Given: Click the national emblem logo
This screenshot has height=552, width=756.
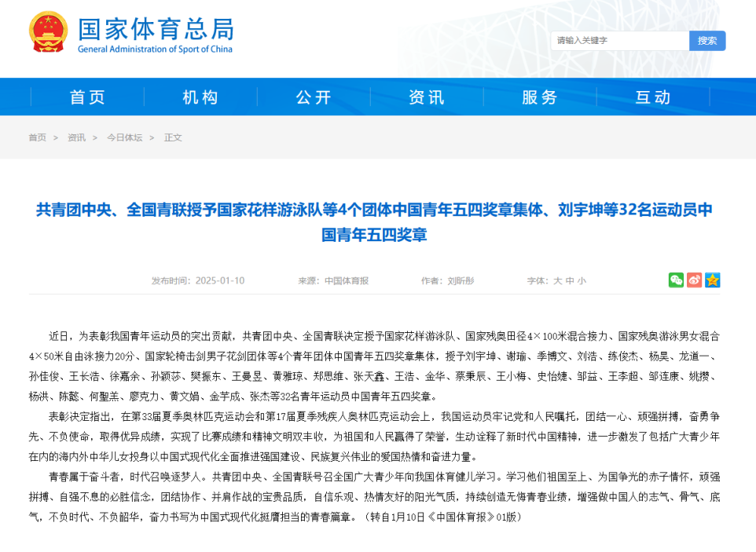Looking at the screenshot, I should coord(49,33).
